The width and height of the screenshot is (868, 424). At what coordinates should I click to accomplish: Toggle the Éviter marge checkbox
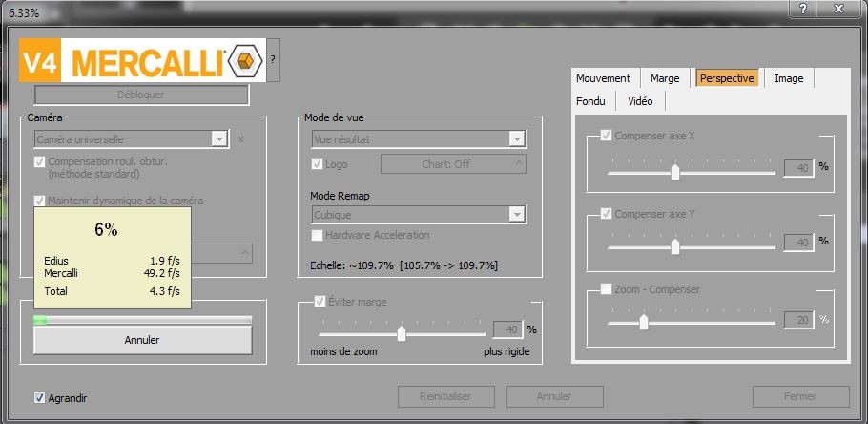(x=320, y=302)
